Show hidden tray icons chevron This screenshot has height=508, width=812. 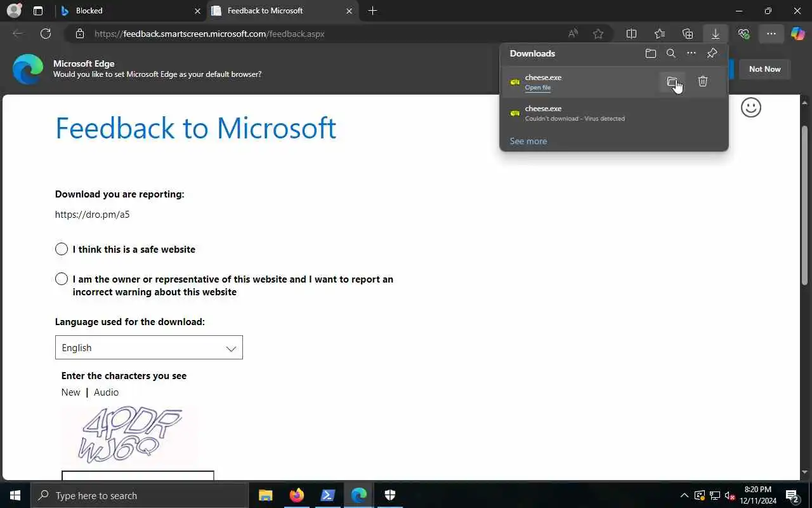684,495
